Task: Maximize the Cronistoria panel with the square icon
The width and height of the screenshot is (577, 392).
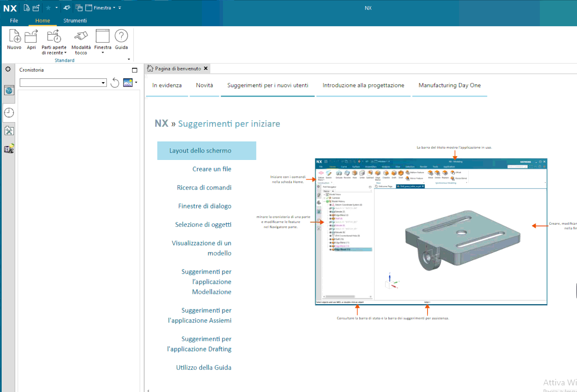Action: pos(135,70)
